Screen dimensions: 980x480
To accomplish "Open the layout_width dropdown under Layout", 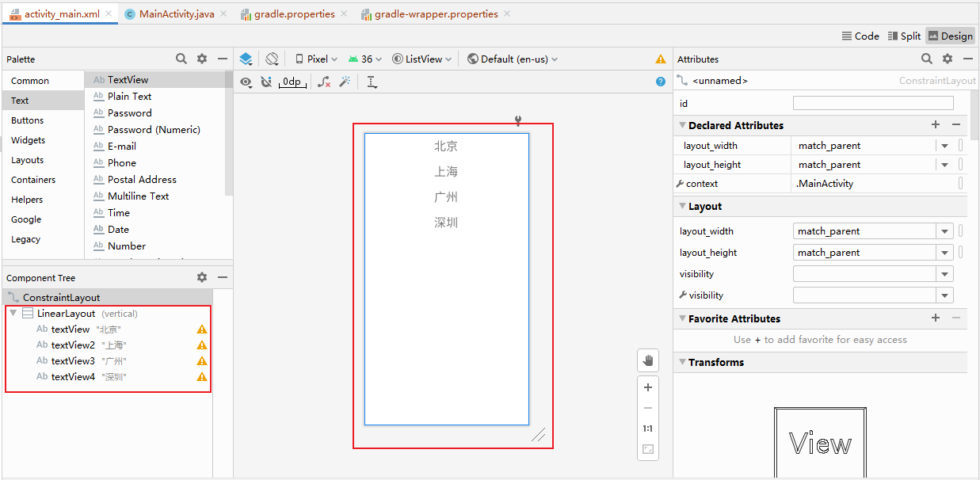I will 944,231.
